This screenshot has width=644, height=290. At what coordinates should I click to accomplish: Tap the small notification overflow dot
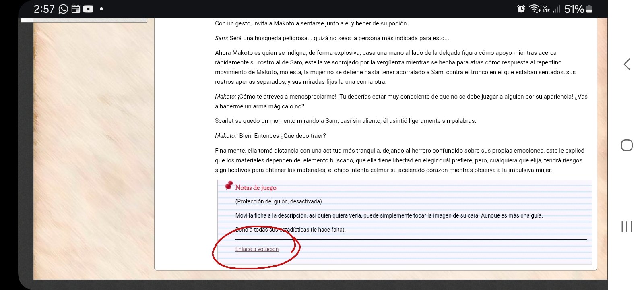point(101,9)
